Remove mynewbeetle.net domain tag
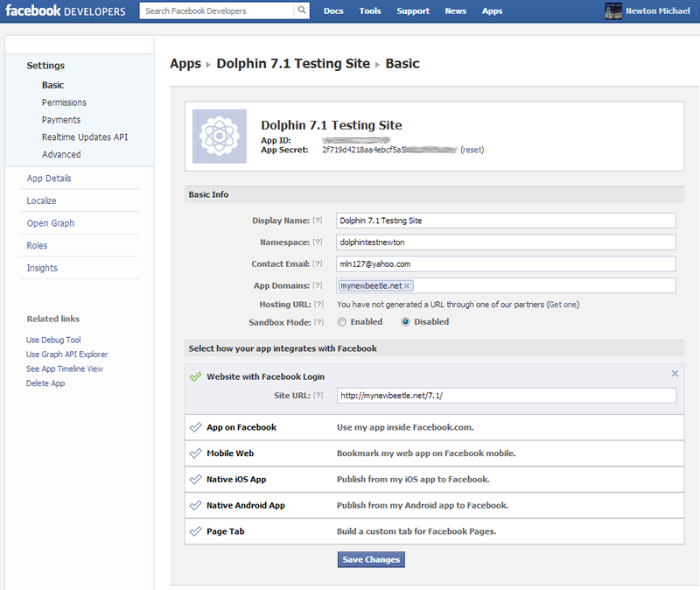Screen dimensions: 700x590 tap(408, 285)
